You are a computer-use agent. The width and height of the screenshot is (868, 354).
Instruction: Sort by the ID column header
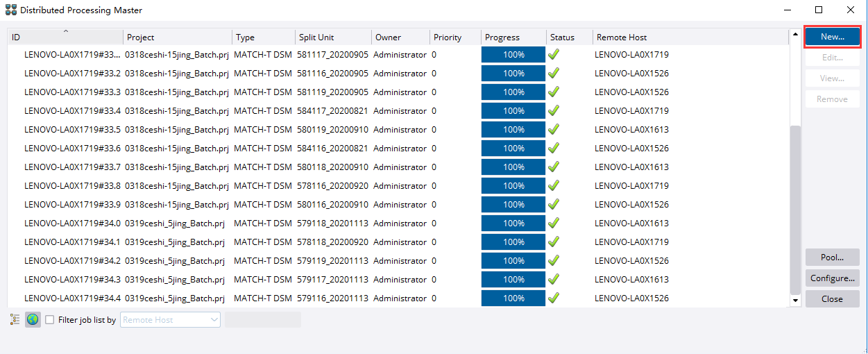coord(65,37)
